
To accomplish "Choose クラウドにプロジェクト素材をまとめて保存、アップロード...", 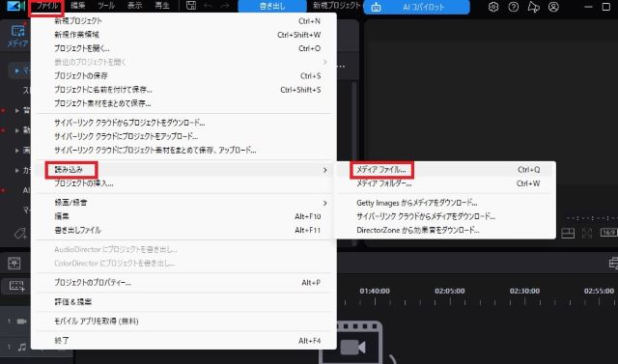I will (183, 150).
